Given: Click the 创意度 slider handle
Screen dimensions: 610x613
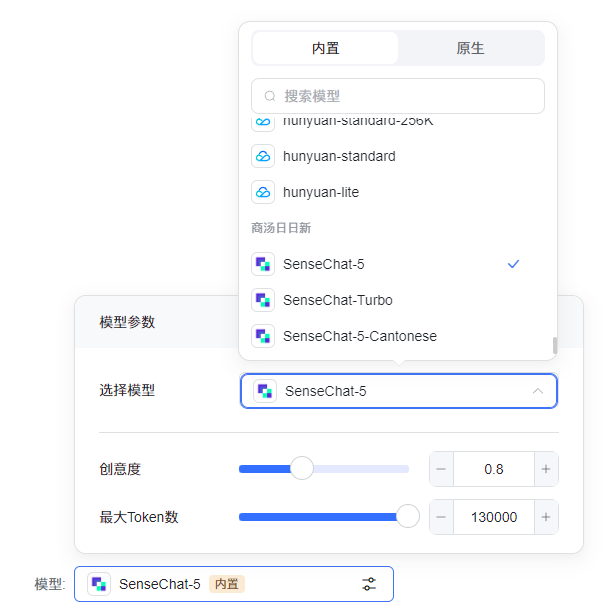Looking at the screenshot, I should pos(301,469).
